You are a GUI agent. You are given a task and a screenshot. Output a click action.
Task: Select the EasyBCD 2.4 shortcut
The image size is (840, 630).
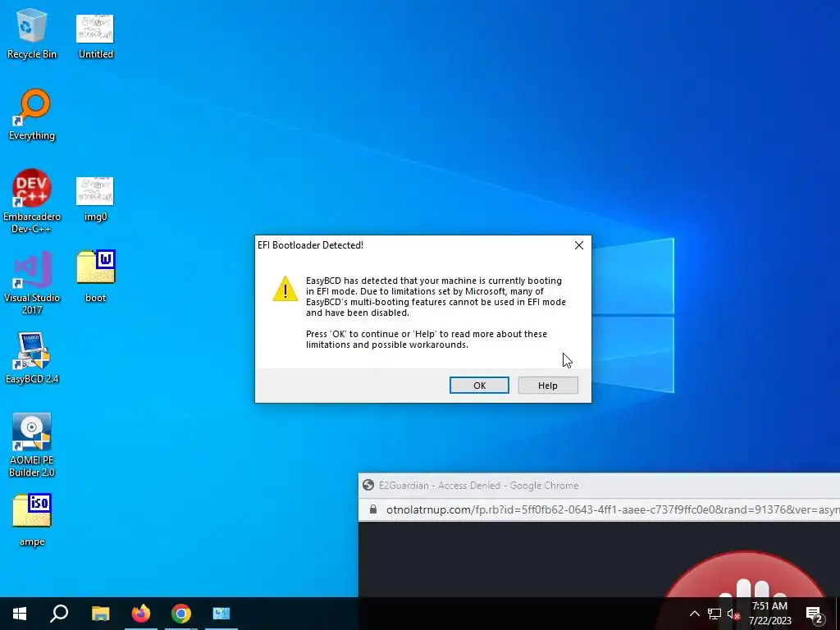point(32,358)
